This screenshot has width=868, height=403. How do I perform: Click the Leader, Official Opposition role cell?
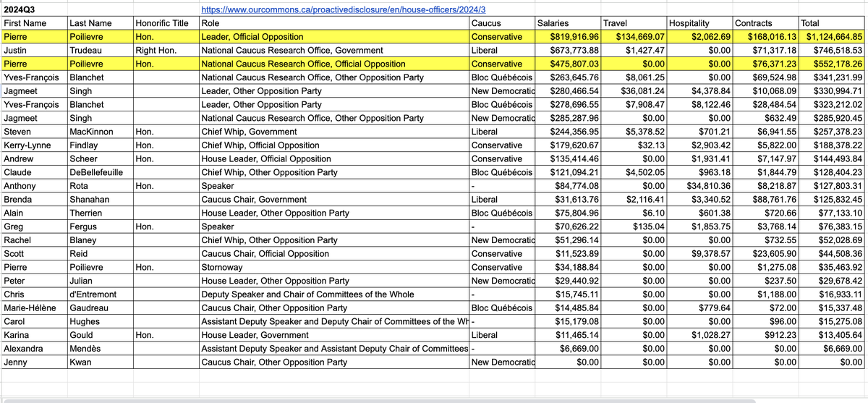click(333, 37)
